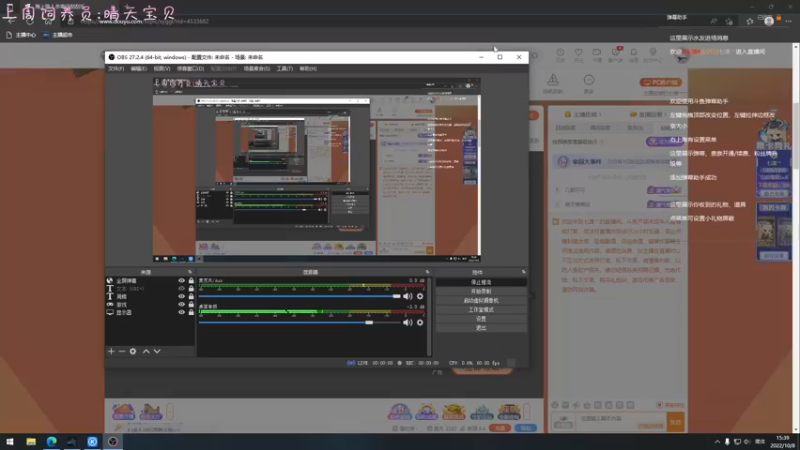Open 停靠窗口(D) menu in OBS

(x=190, y=68)
